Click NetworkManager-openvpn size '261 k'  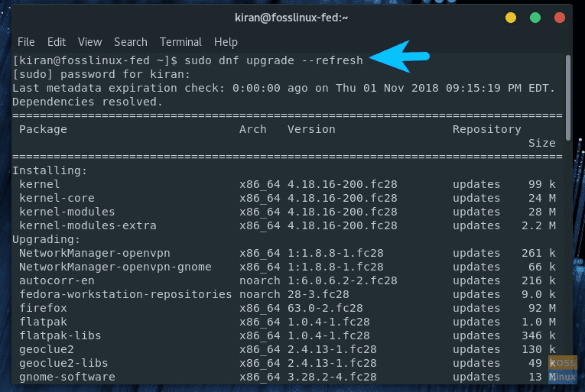[x=538, y=253]
